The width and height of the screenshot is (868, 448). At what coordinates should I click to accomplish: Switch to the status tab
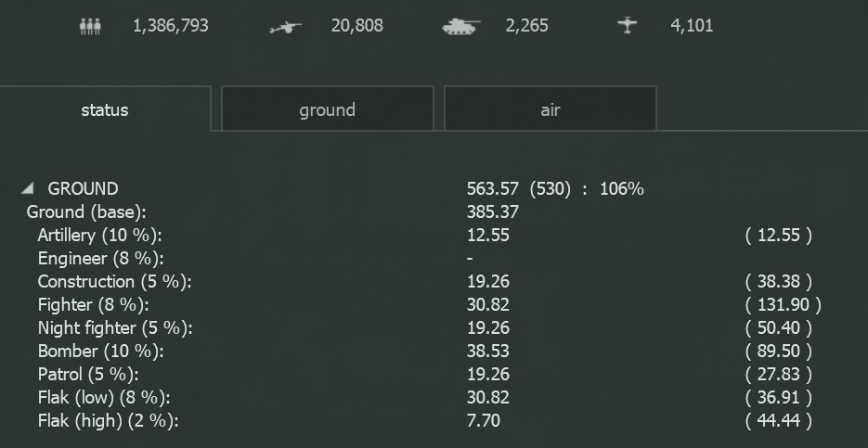[x=105, y=109]
